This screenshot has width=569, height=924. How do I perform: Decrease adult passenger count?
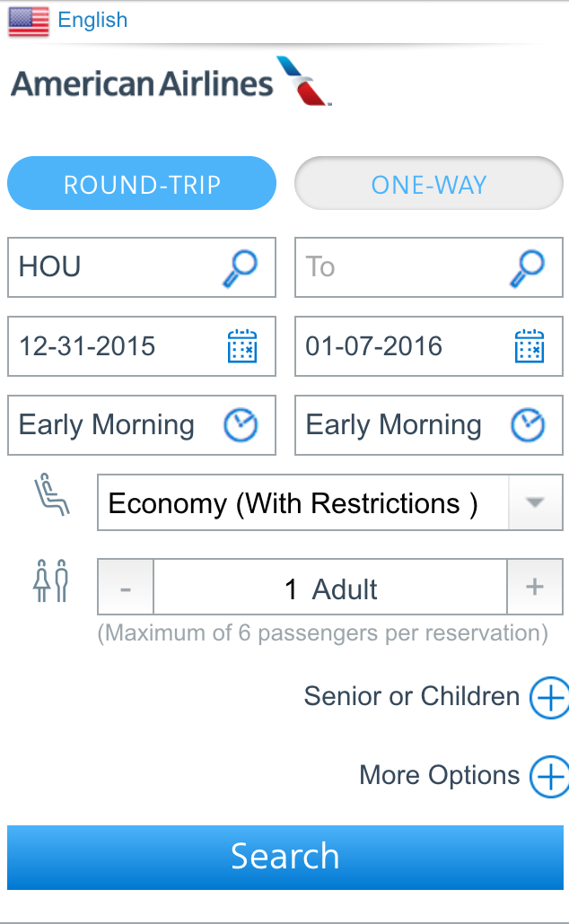126,588
